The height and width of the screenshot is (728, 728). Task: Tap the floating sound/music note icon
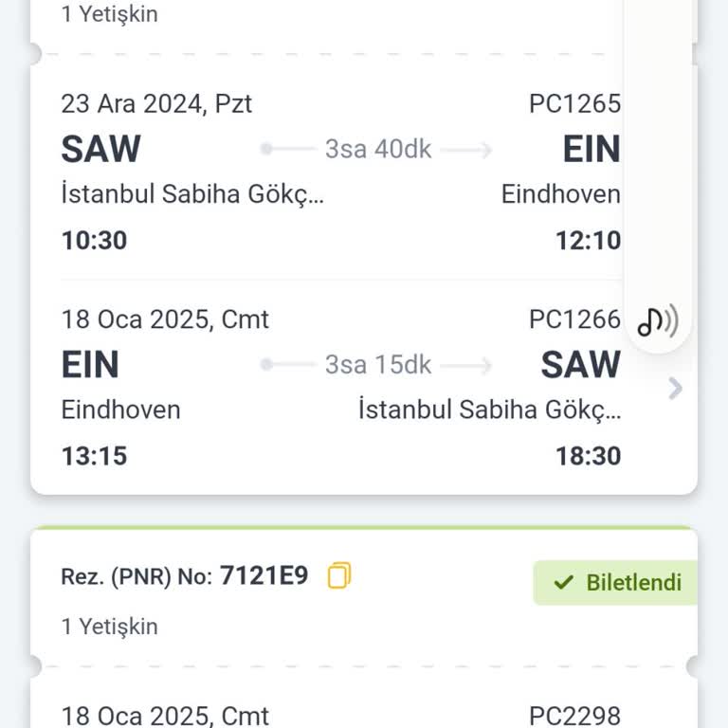pyautogui.click(x=657, y=322)
